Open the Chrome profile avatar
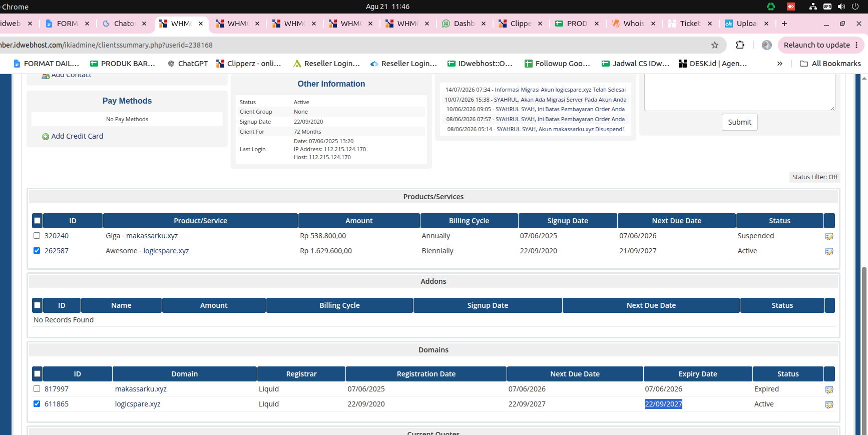The image size is (868, 435). (x=766, y=45)
